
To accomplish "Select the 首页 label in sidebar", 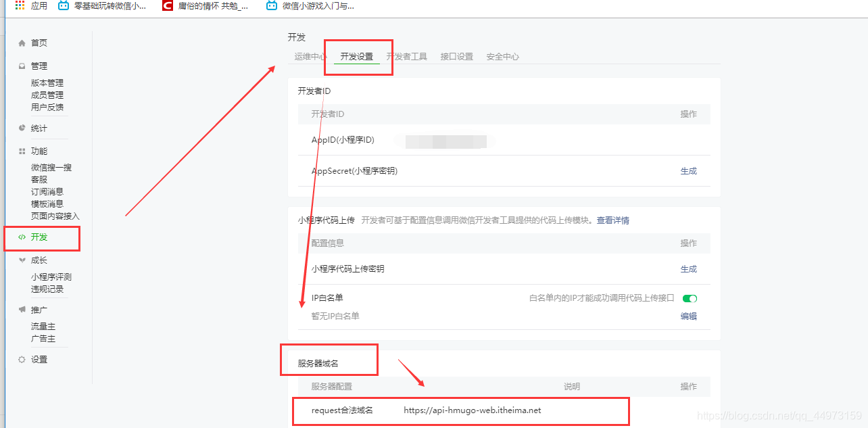I will coord(39,43).
